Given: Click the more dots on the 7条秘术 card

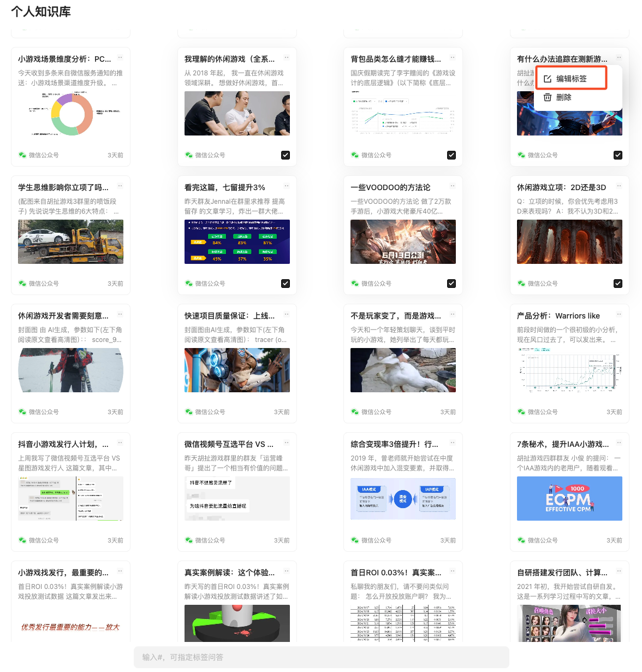Looking at the screenshot, I should tap(619, 443).
